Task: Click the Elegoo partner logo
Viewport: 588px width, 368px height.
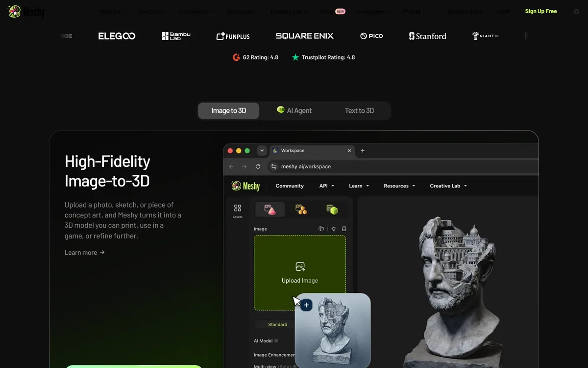Action: 117,36
